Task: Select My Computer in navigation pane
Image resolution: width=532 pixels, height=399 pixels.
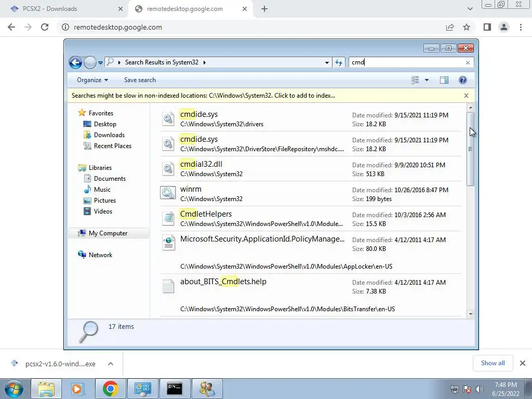Action: pyautogui.click(x=109, y=233)
